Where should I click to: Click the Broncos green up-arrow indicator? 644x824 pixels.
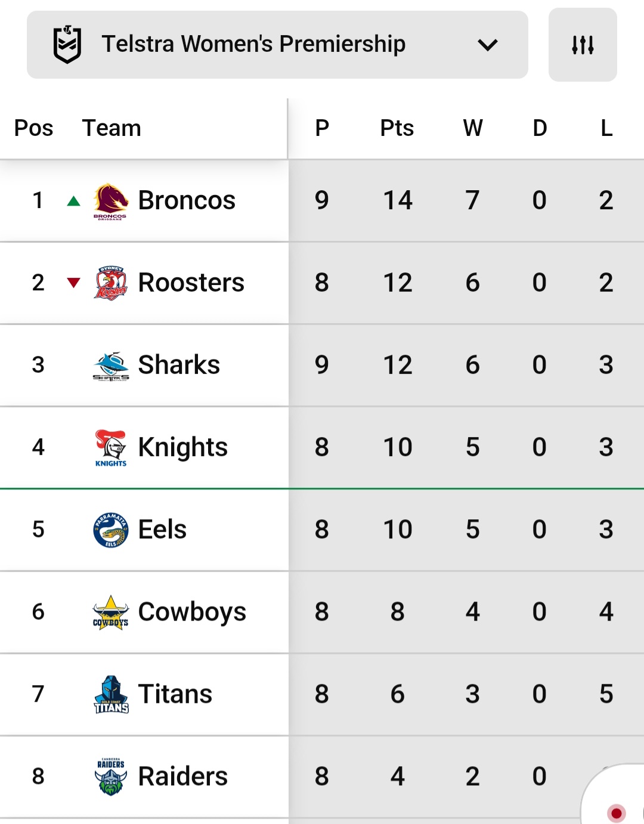coord(73,201)
